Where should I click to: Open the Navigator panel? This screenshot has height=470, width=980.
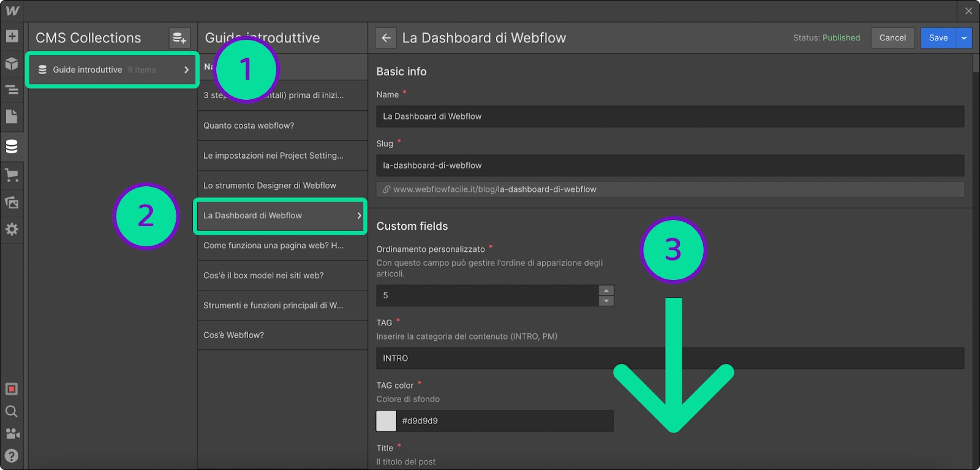pos(12,90)
